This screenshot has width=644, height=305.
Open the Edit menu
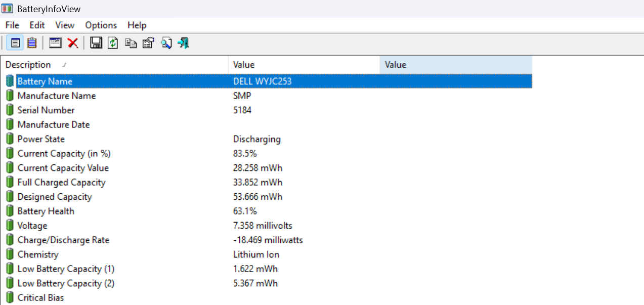click(x=37, y=25)
